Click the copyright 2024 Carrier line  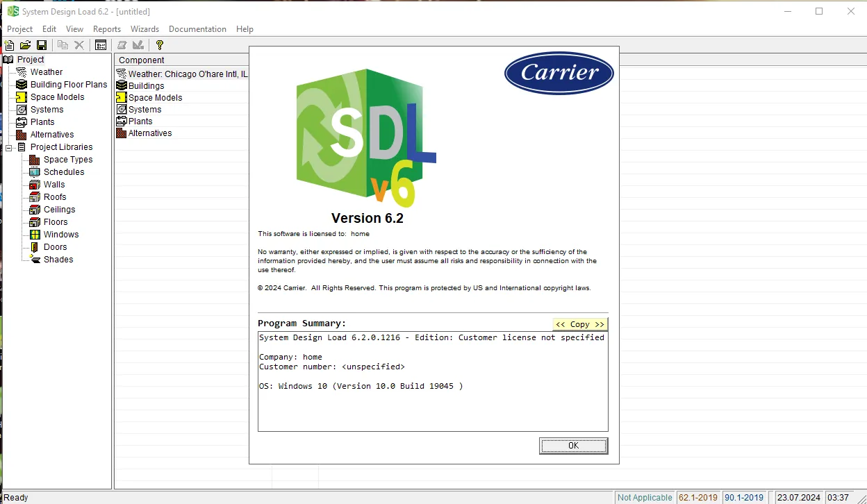click(424, 288)
